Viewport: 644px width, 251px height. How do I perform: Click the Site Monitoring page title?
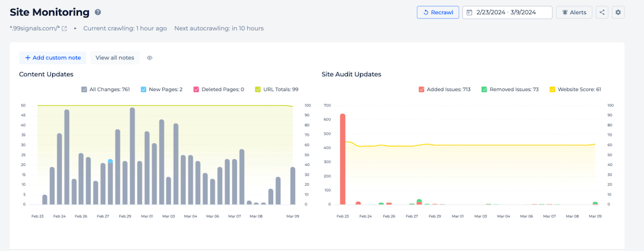pyautogui.click(x=50, y=12)
